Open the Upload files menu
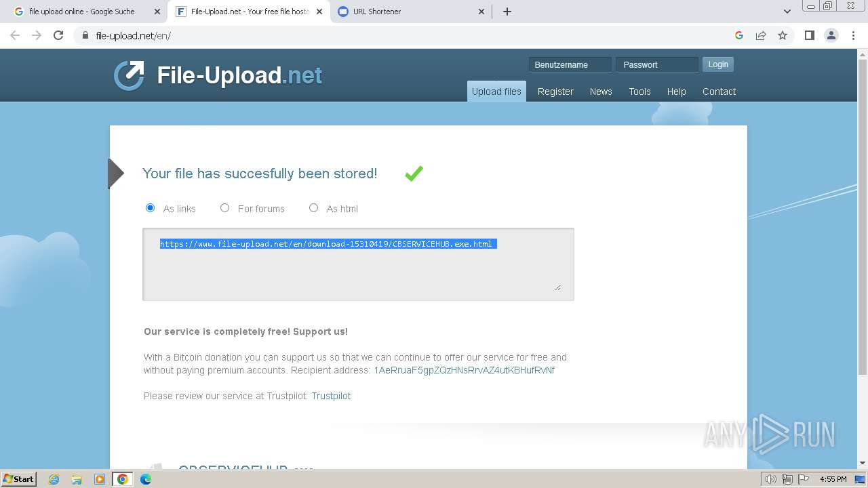This screenshot has width=868, height=488. pyautogui.click(x=496, y=91)
